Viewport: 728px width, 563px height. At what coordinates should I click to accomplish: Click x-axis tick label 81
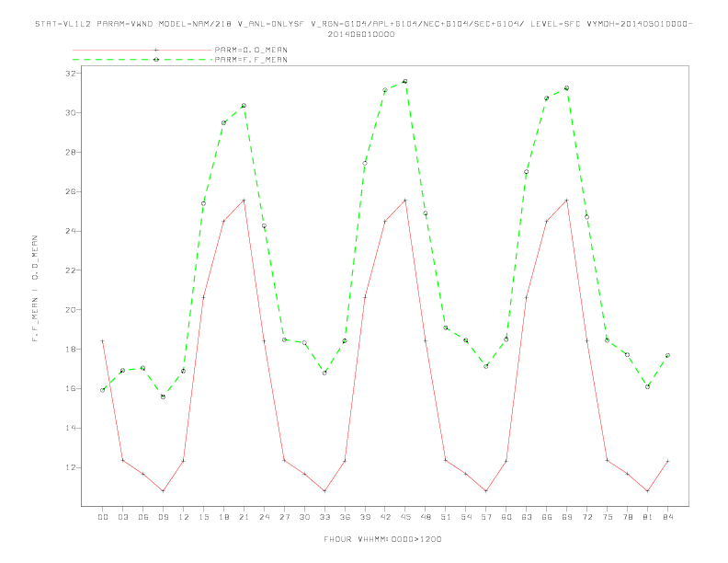pyautogui.click(x=647, y=517)
